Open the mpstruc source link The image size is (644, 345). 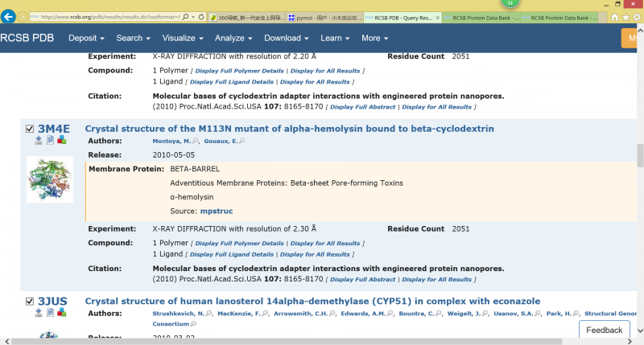[217, 212]
